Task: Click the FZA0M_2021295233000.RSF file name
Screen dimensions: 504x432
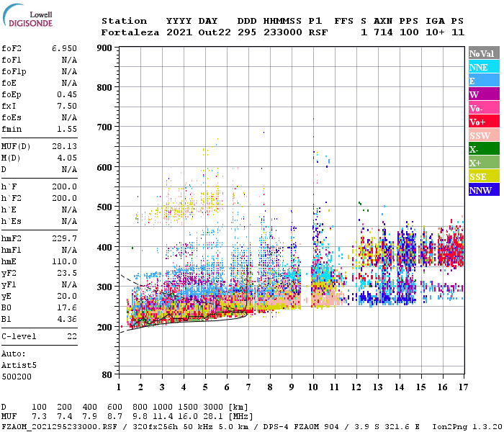Action: (x=60, y=427)
